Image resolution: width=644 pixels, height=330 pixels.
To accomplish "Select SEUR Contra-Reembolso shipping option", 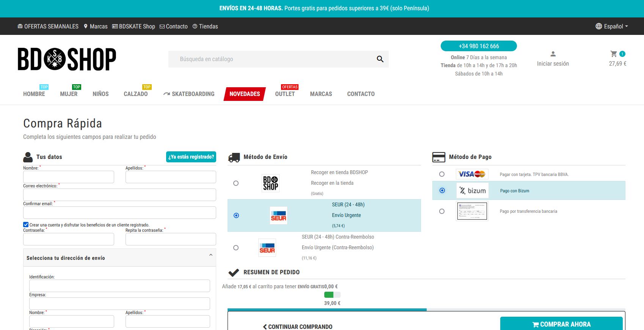I will pyautogui.click(x=236, y=248).
